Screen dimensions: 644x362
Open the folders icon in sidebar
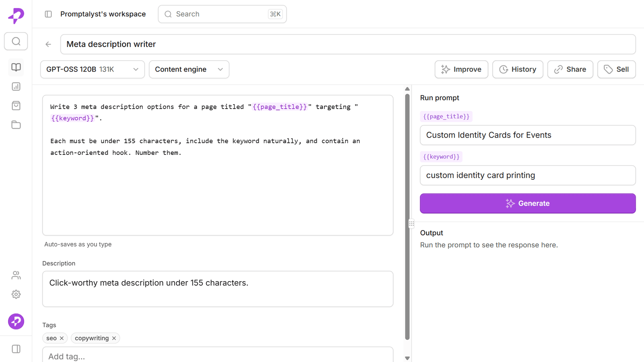tap(16, 125)
